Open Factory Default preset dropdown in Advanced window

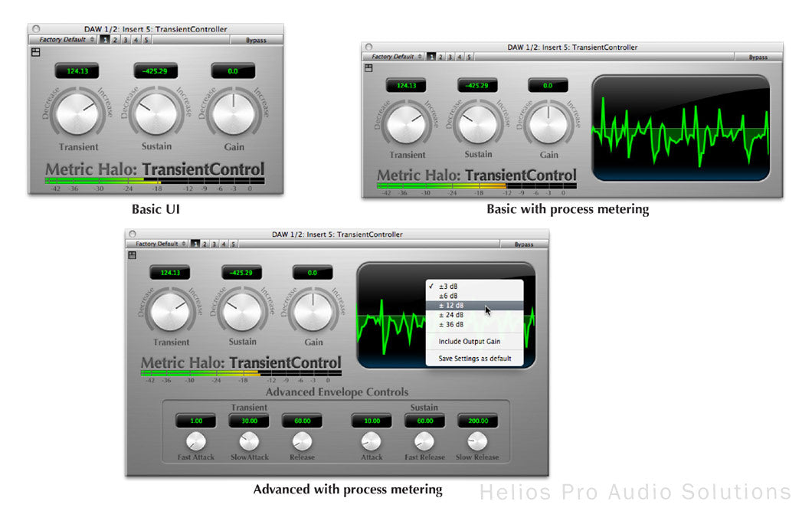pos(157,244)
